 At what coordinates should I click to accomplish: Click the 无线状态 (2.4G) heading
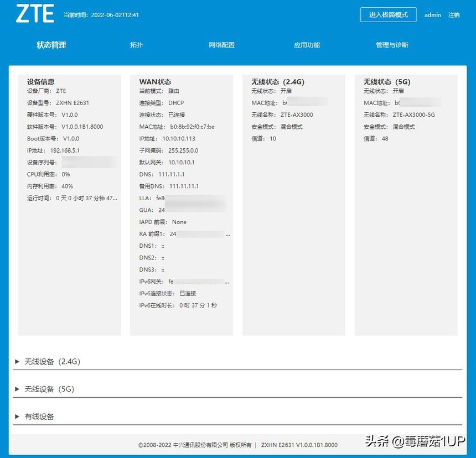pyautogui.click(x=278, y=82)
